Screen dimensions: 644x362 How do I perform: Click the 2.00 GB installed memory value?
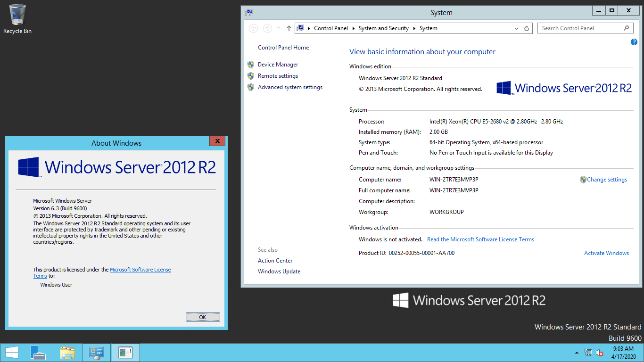click(x=438, y=132)
